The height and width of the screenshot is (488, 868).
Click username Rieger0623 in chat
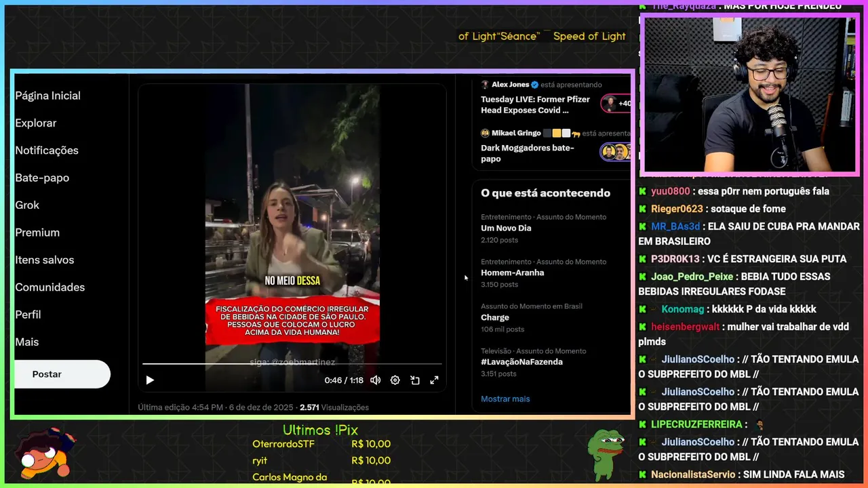[677, 209]
